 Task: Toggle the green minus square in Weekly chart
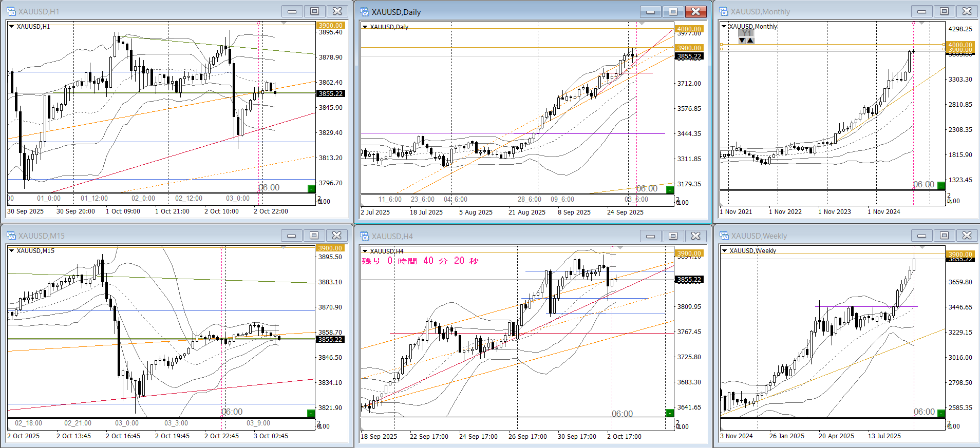click(x=941, y=413)
